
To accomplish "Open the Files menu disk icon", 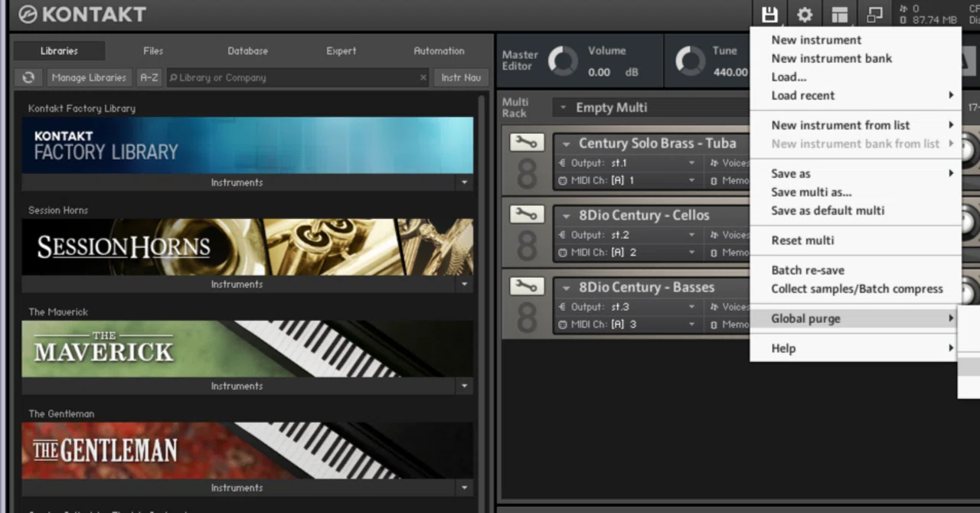I will (x=769, y=15).
